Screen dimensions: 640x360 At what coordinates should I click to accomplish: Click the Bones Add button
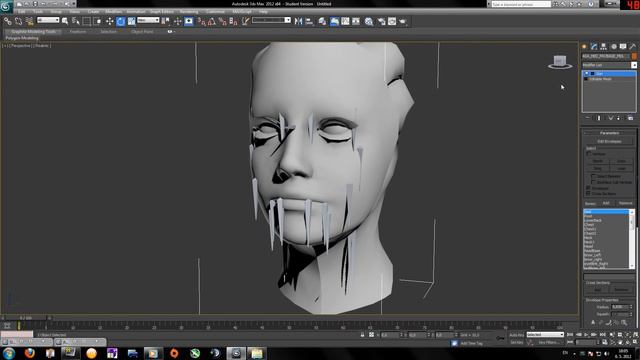pos(606,203)
